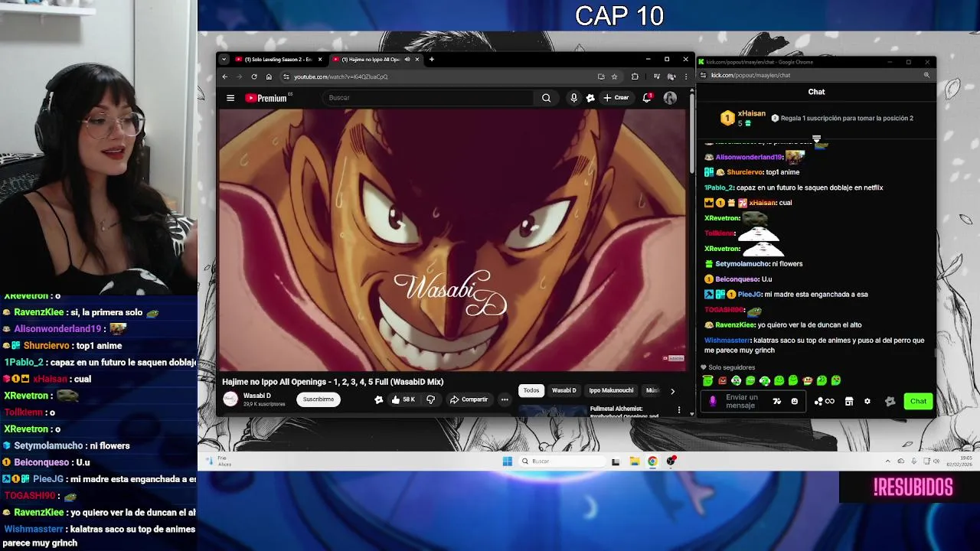Go back in the YouTube browser window
The width and height of the screenshot is (980, 551).
click(x=225, y=77)
